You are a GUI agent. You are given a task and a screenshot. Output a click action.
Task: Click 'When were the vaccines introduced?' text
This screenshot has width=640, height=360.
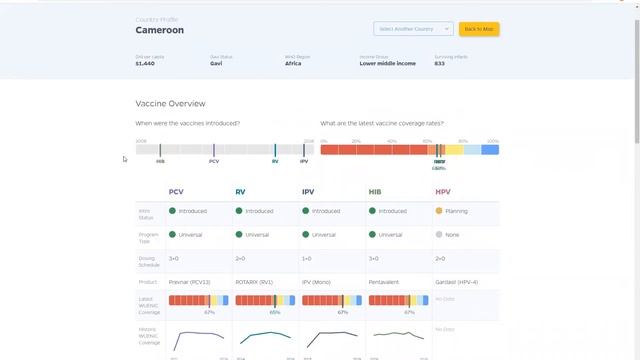[188, 123]
